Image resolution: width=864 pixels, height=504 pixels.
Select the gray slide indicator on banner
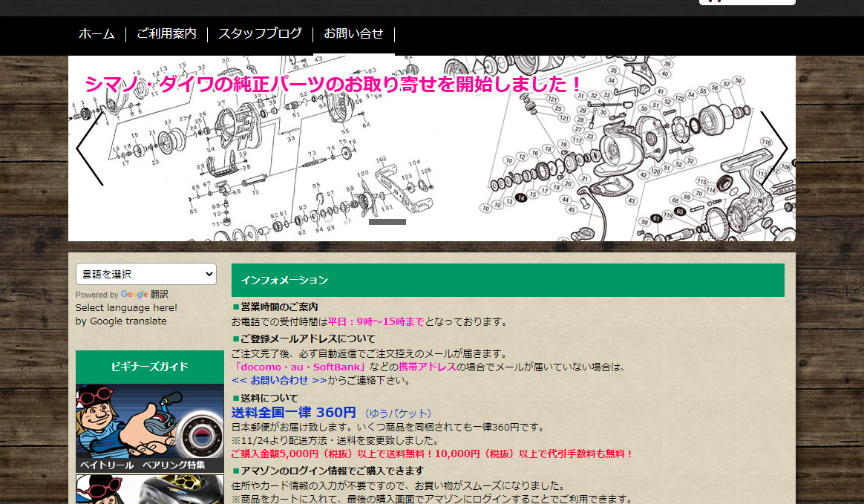387,222
